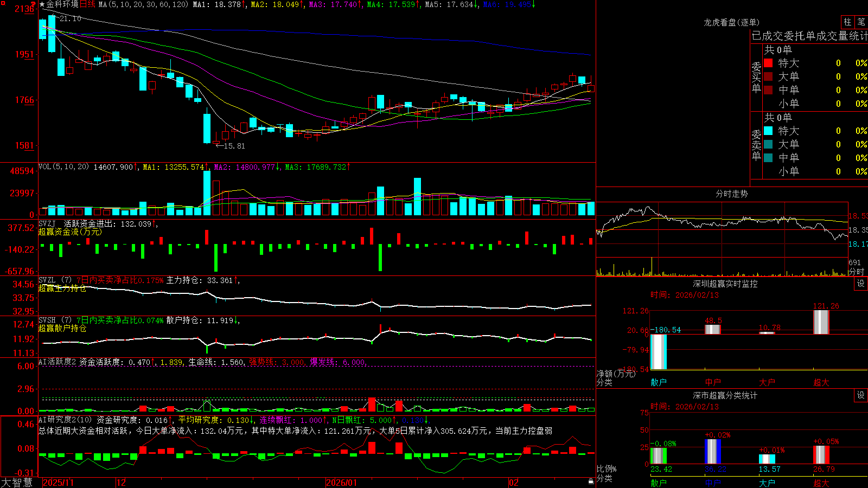The width and height of the screenshot is (868, 488).
Task: Click the 时间: 2026/02/13 in 实时监控 panel
Action: (x=685, y=295)
